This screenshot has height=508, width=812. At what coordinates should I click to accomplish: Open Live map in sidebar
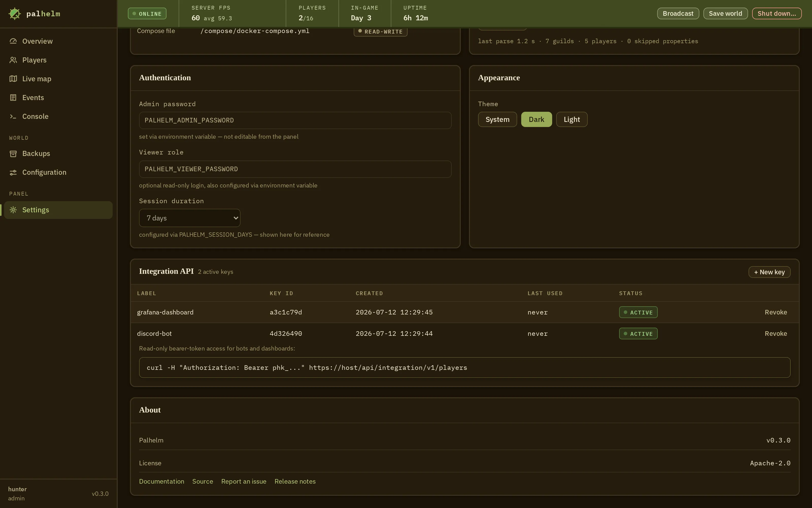pos(58,79)
